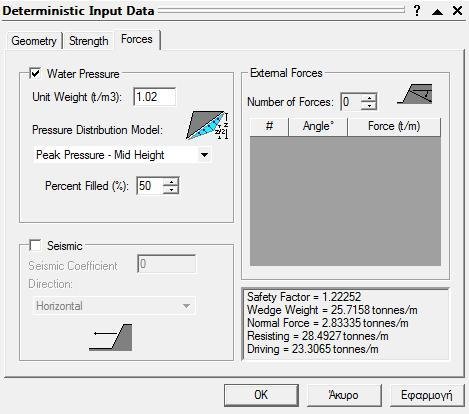Increase the Percent Filled value
The width and height of the screenshot is (469, 414).
[171, 182]
